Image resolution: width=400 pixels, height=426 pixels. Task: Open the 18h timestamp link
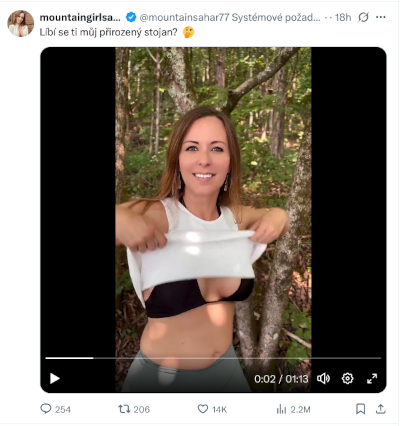343,17
